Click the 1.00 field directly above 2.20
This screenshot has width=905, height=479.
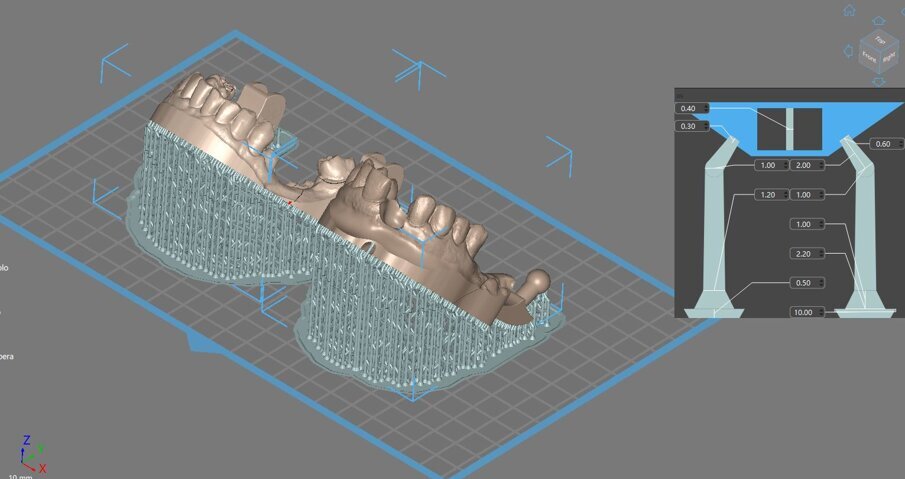point(802,224)
